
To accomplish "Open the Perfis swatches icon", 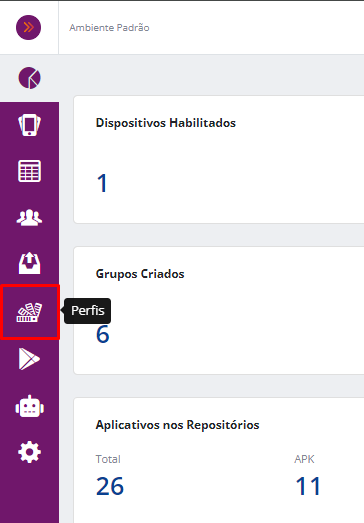I will [x=29, y=312].
